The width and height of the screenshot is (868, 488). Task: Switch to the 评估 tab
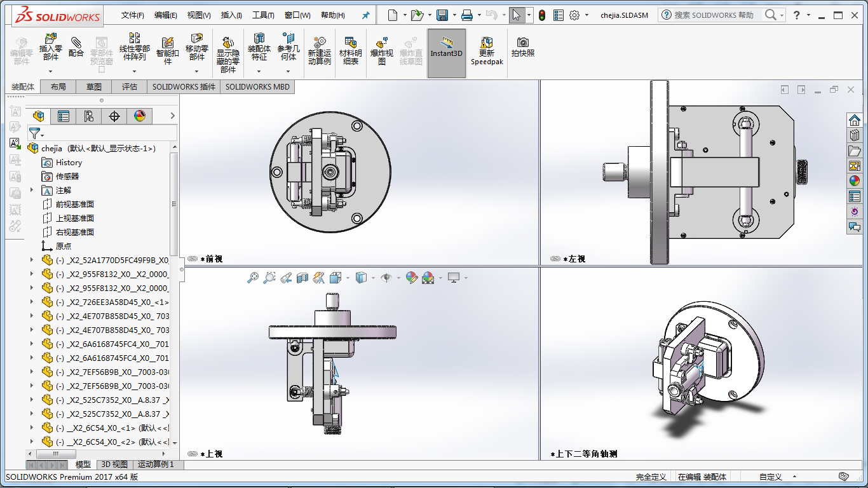(x=130, y=87)
